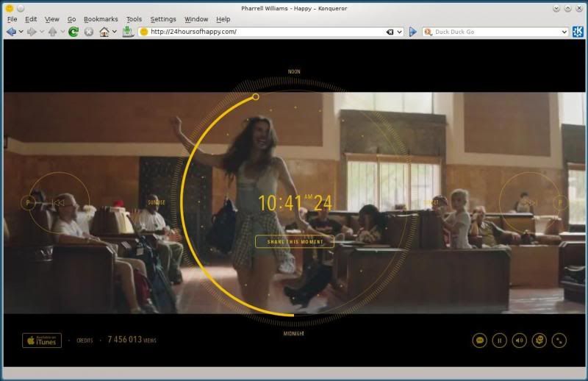
Task: Click the smiley favicon in location bar
Action: pyautogui.click(x=143, y=32)
